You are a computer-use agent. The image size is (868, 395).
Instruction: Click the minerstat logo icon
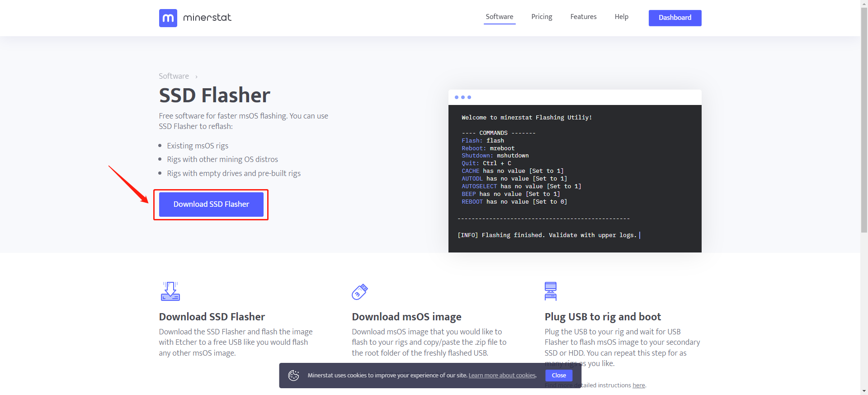tap(168, 18)
